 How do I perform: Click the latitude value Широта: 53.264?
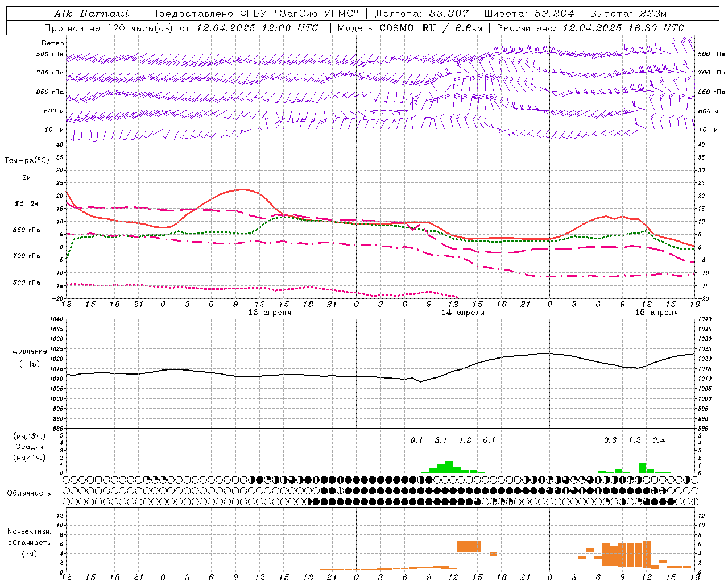529,14
